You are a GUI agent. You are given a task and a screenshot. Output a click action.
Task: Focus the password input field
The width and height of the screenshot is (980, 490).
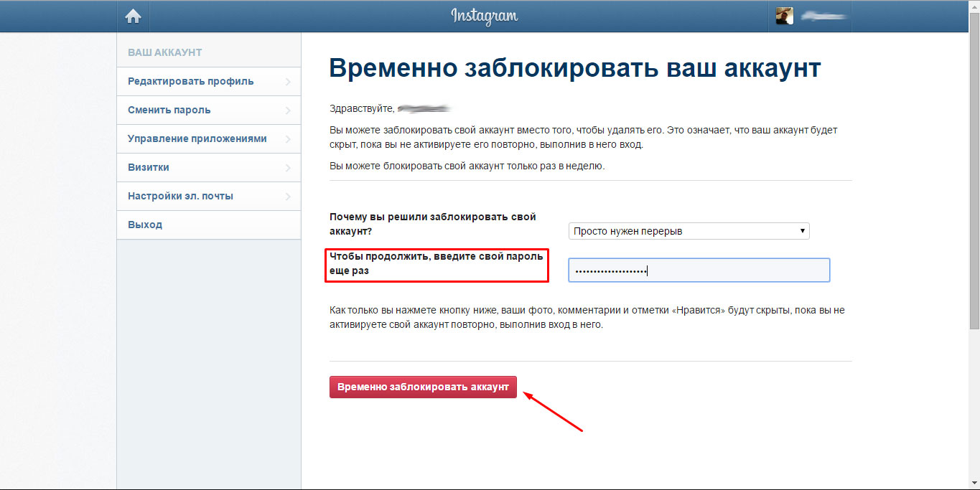tap(699, 270)
